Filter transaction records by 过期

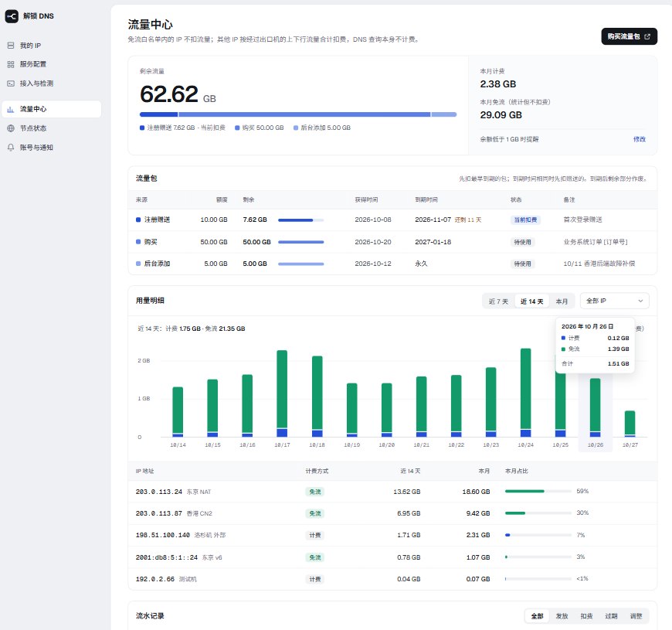[611, 616]
